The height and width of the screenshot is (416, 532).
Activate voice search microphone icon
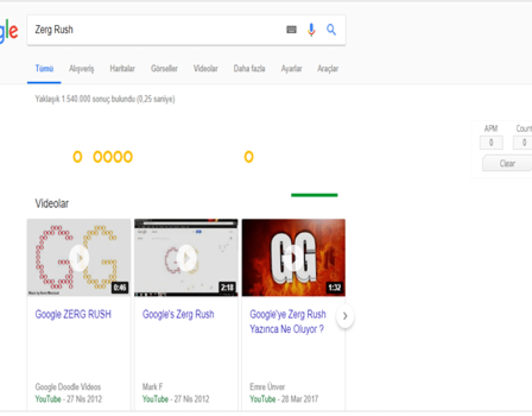tap(311, 30)
